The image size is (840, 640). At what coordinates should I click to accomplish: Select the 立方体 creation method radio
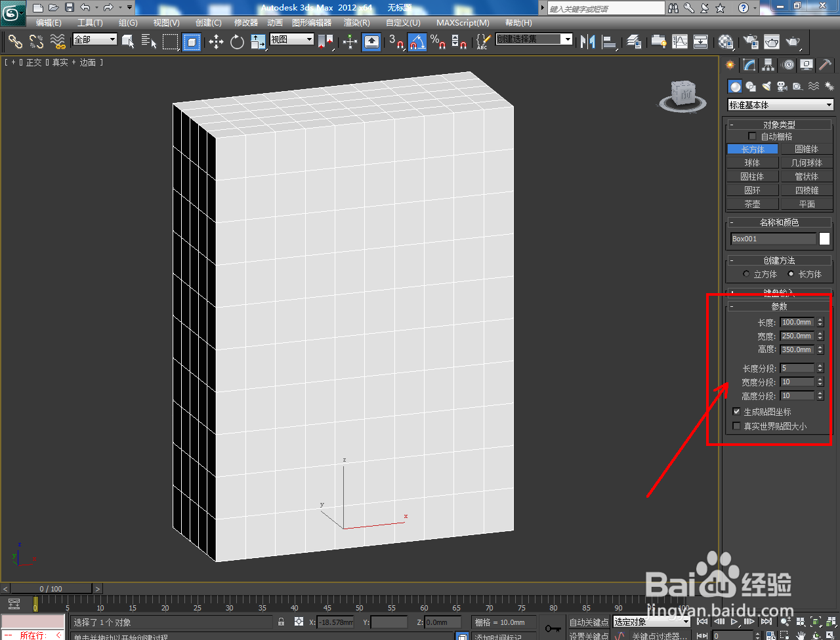pos(746,274)
